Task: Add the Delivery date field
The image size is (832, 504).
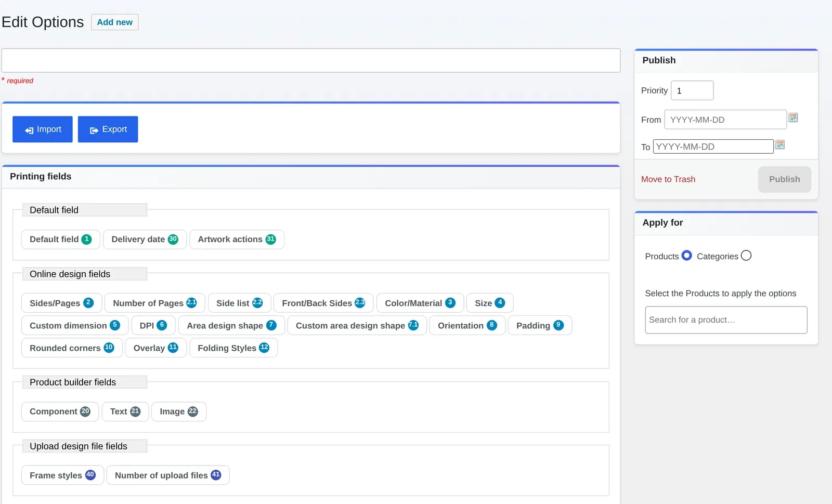Action: [x=145, y=240]
